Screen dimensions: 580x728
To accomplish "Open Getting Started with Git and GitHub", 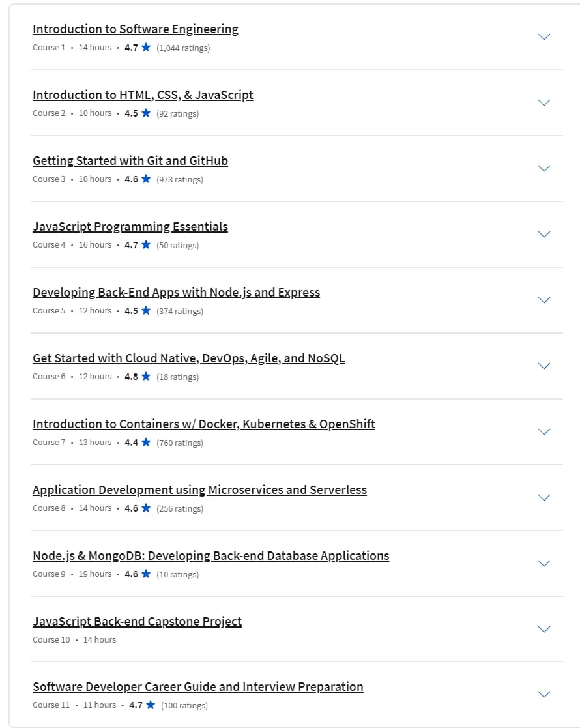I will click(x=130, y=161).
